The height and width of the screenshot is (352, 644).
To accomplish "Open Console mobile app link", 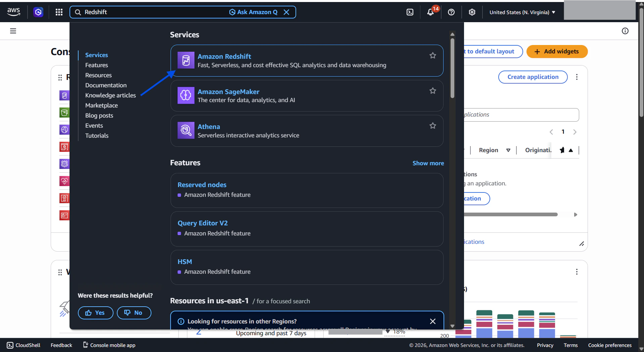I will coord(109,345).
